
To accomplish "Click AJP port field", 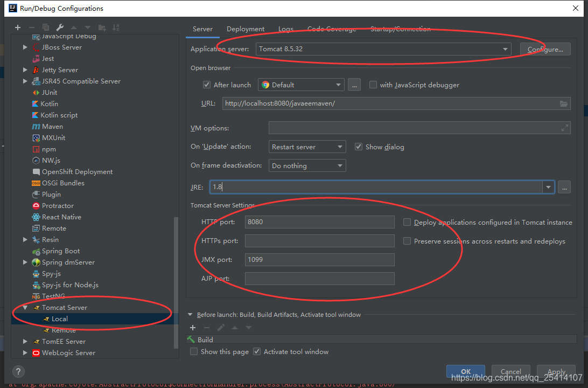I will point(319,279).
